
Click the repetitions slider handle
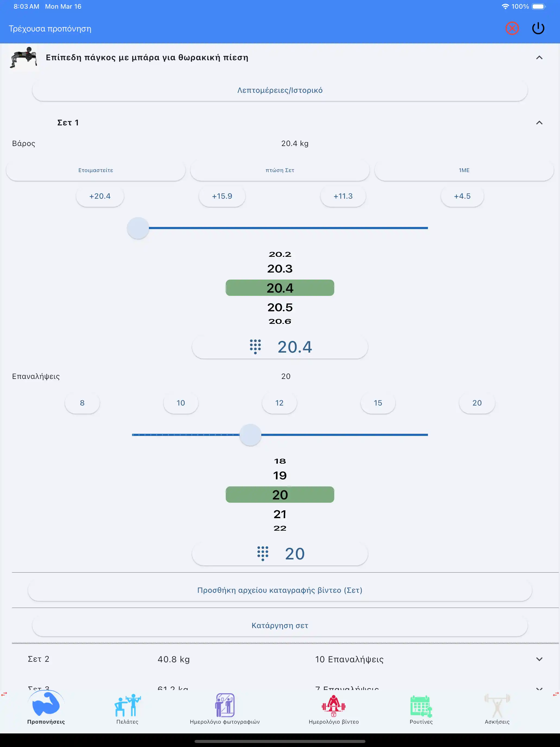(x=250, y=435)
